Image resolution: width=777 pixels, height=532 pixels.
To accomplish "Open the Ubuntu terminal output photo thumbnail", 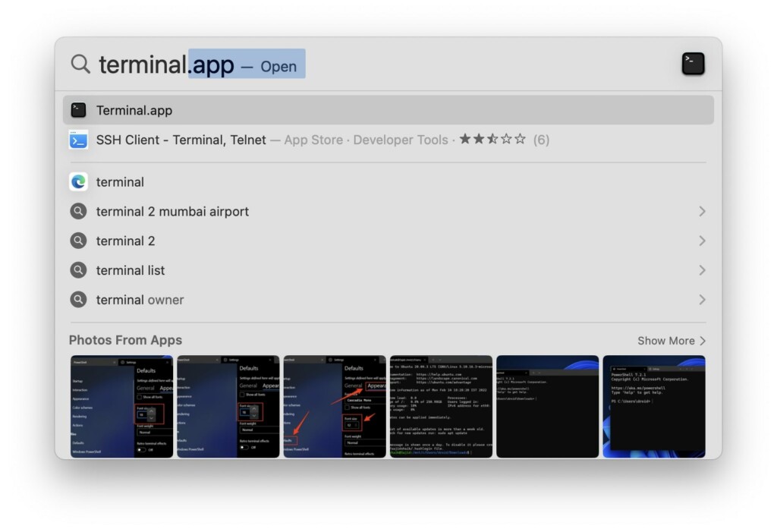I will click(x=441, y=407).
